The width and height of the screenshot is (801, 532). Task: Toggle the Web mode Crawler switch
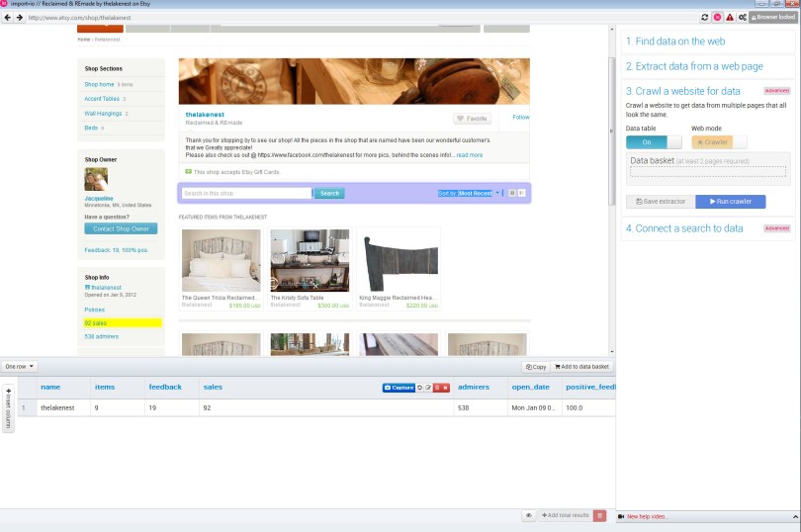coord(719,142)
